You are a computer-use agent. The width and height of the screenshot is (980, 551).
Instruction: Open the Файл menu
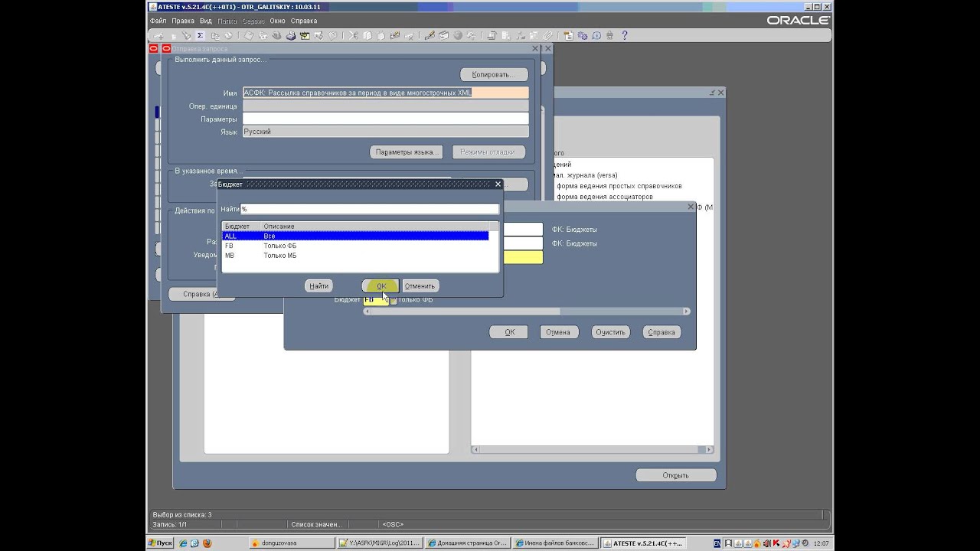point(158,21)
